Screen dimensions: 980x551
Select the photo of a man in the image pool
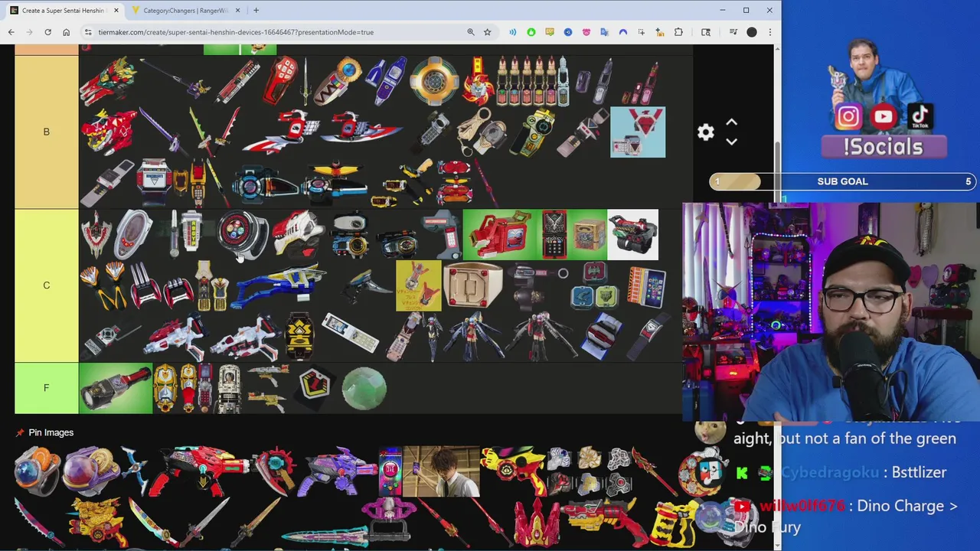[x=441, y=471]
